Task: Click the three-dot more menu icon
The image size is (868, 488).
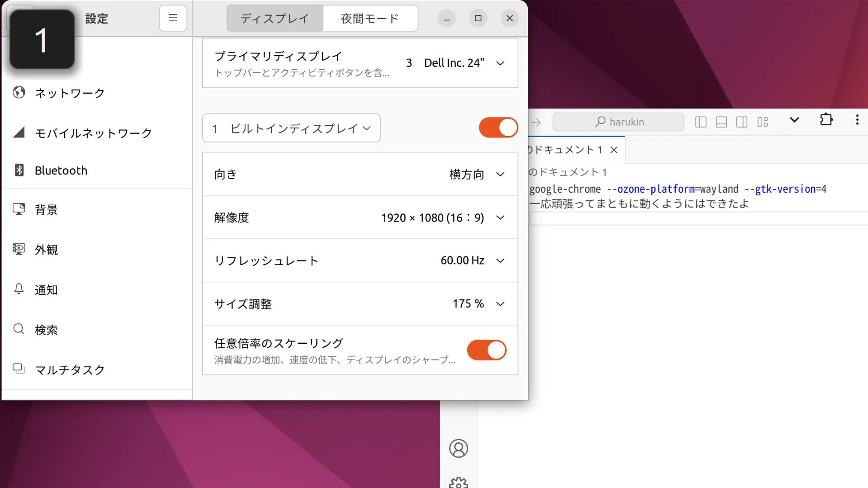Action: click(x=857, y=120)
